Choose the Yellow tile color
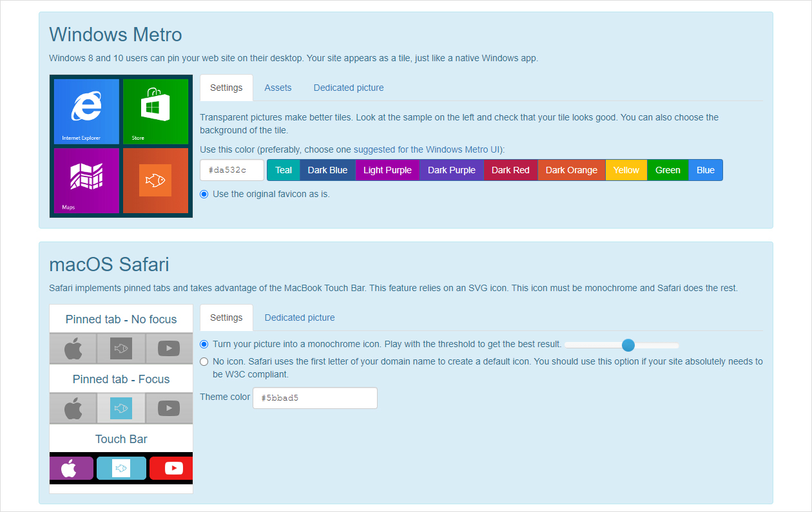Viewport: 812px width, 512px height. coord(626,170)
